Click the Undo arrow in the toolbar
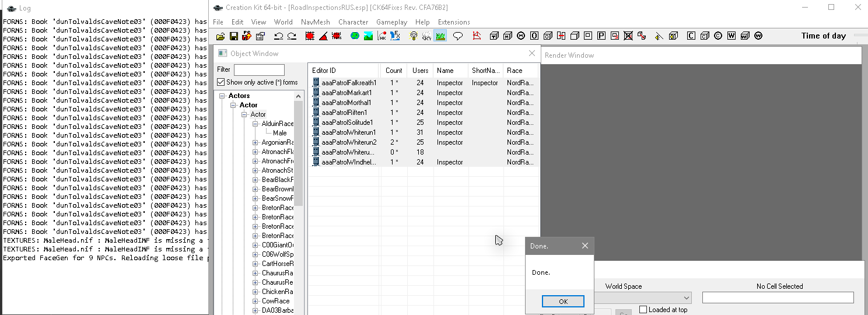Screen dimensions: 868x315 click(278, 36)
